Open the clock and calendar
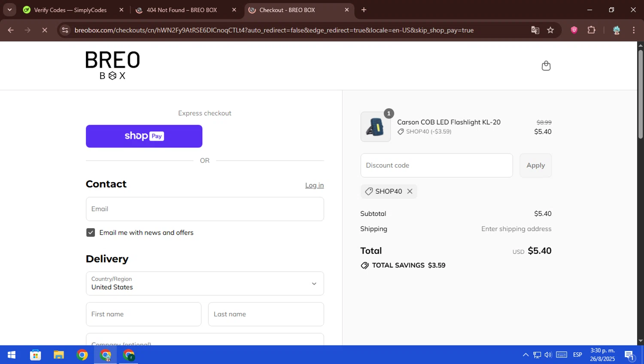Screen dimensions: 644x364 [x=602, y=355]
